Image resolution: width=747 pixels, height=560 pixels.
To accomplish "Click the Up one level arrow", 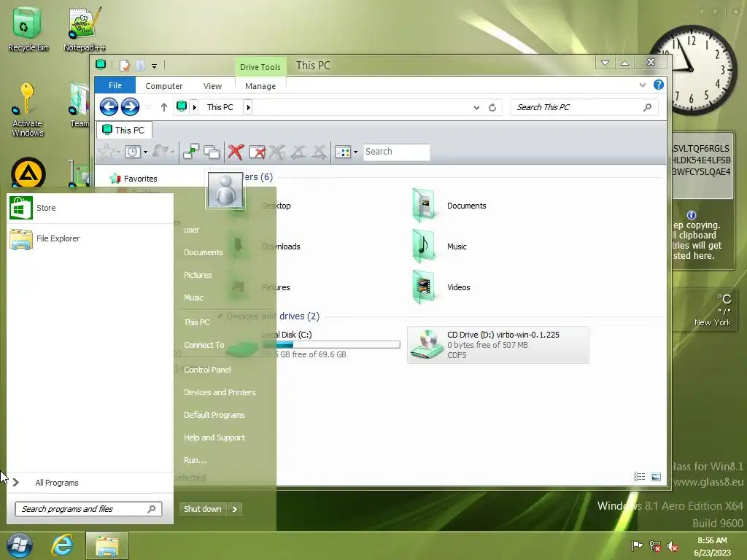I will tap(164, 107).
